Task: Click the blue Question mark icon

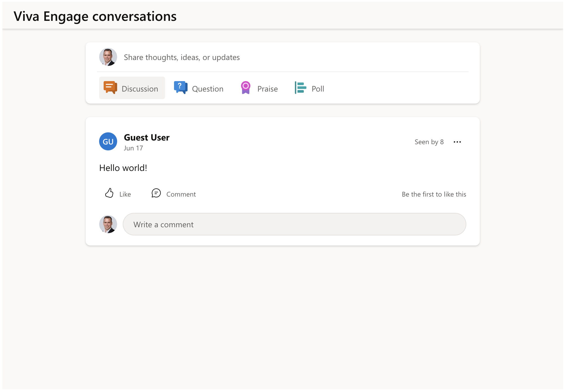Action: click(x=181, y=88)
